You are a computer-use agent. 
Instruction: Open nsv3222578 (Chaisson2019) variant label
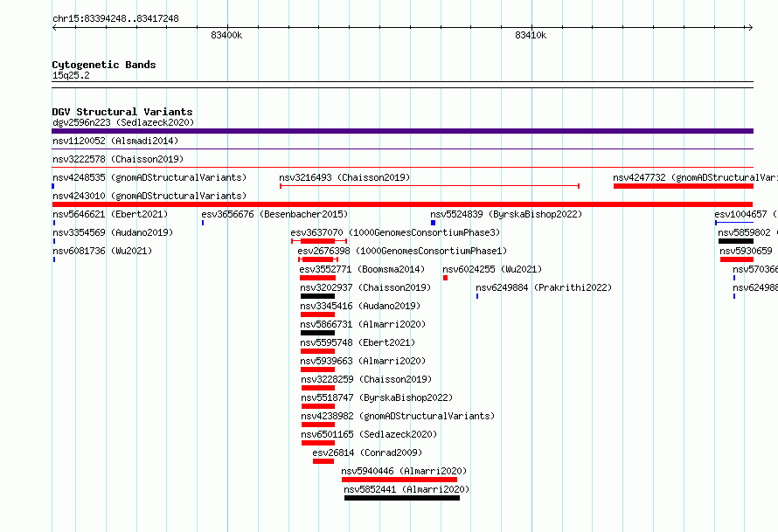(118, 159)
